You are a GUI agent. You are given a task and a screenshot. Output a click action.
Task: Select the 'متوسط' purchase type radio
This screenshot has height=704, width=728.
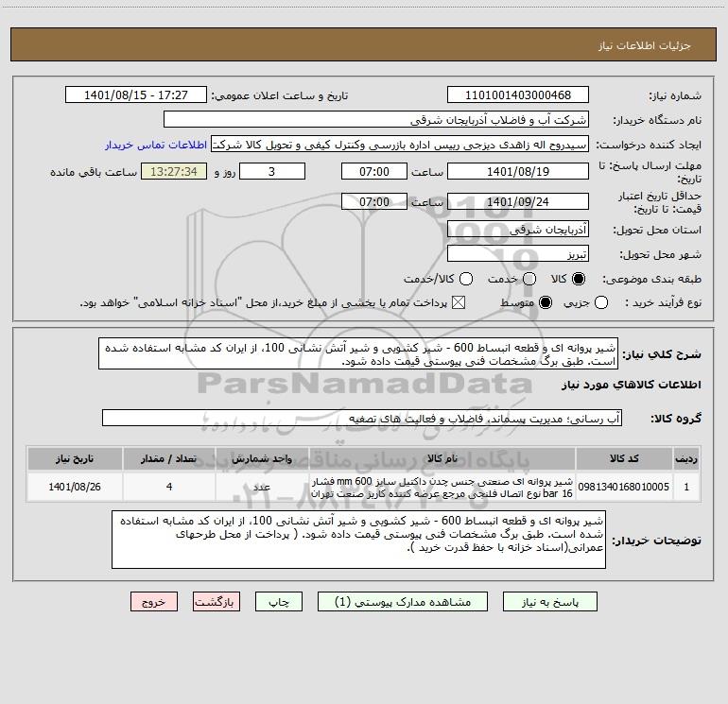546,302
